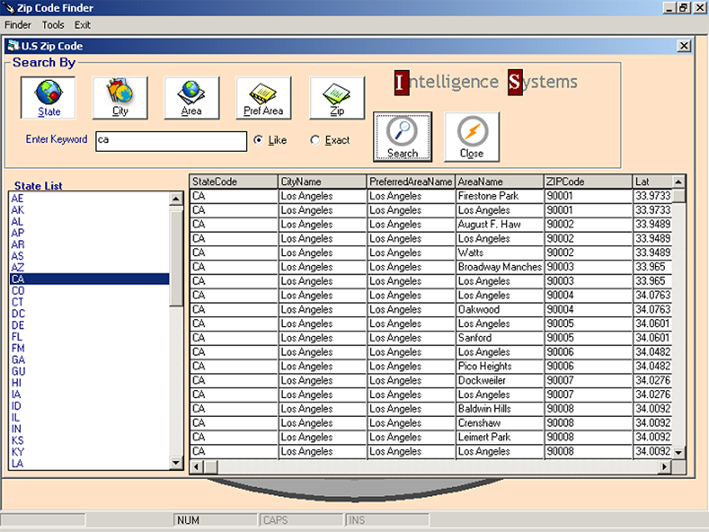
Task: Pick the Area search icon
Action: [x=191, y=98]
